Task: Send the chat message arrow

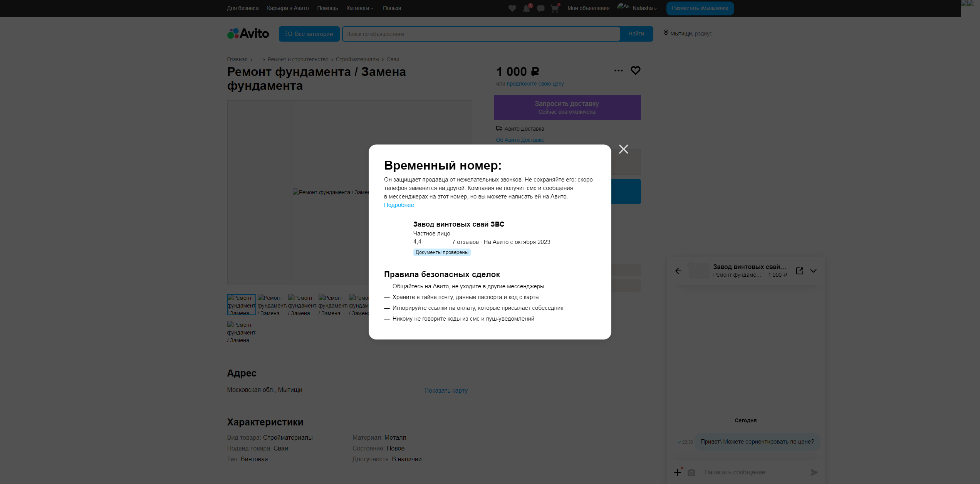Action: click(x=814, y=472)
